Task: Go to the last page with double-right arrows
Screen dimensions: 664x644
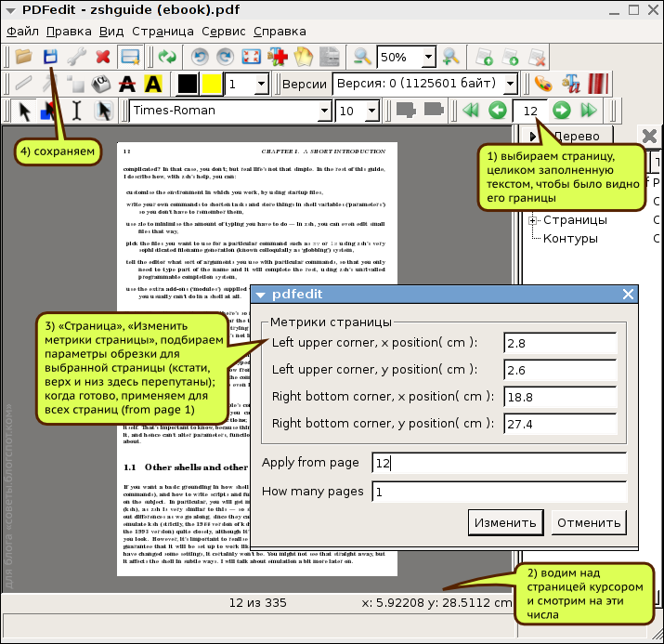Action: pos(589,111)
